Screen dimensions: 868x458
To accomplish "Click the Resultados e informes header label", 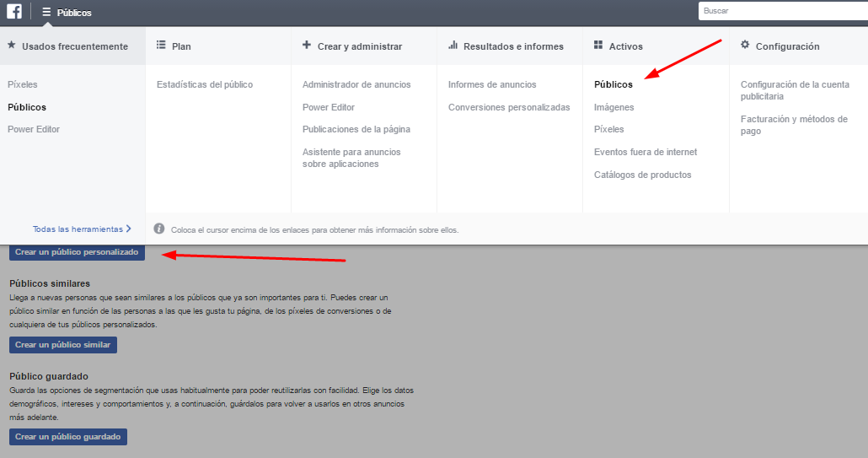I will tap(514, 46).
